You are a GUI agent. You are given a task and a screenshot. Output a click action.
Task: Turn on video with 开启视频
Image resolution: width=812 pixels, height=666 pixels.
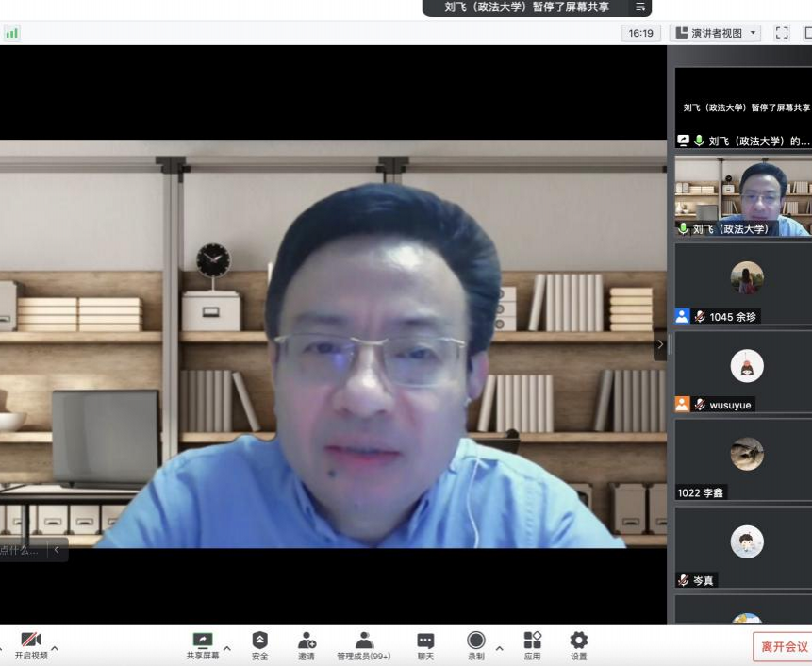pos(31,645)
